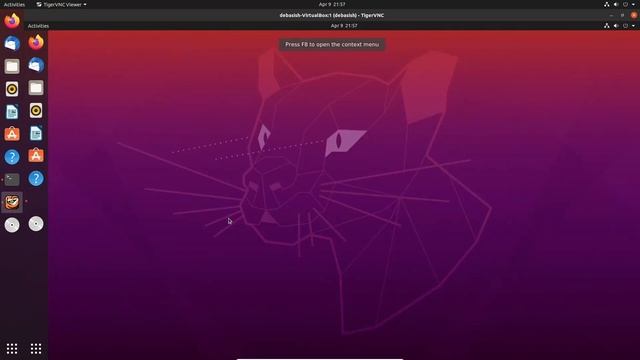This screenshot has width=640, height=360.
Task: Open Files in the remote VNC dock
Action: pos(36,88)
